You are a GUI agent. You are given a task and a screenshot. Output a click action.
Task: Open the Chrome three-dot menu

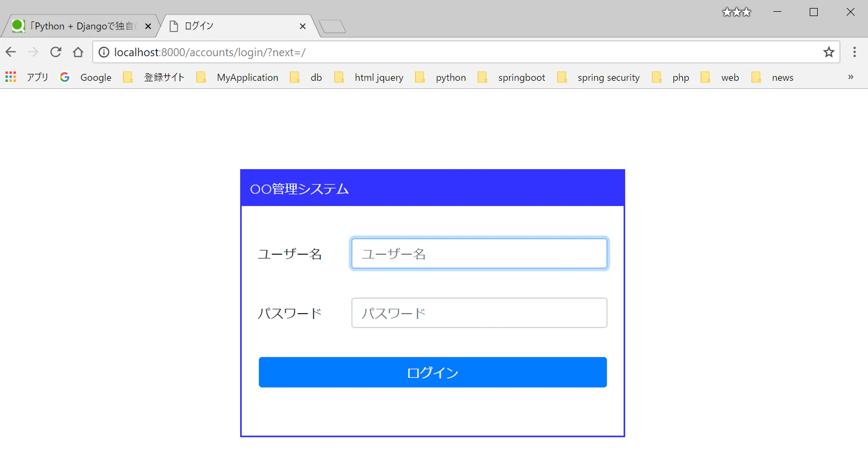[x=855, y=52]
